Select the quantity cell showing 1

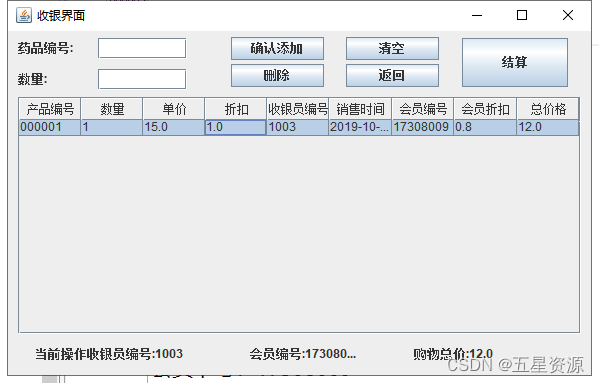(112, 127)
